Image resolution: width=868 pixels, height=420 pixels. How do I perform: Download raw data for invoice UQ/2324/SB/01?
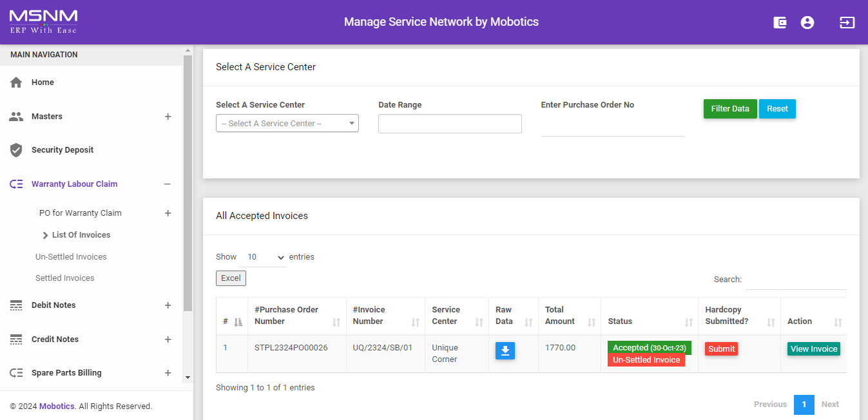click(x=505, y=350)
